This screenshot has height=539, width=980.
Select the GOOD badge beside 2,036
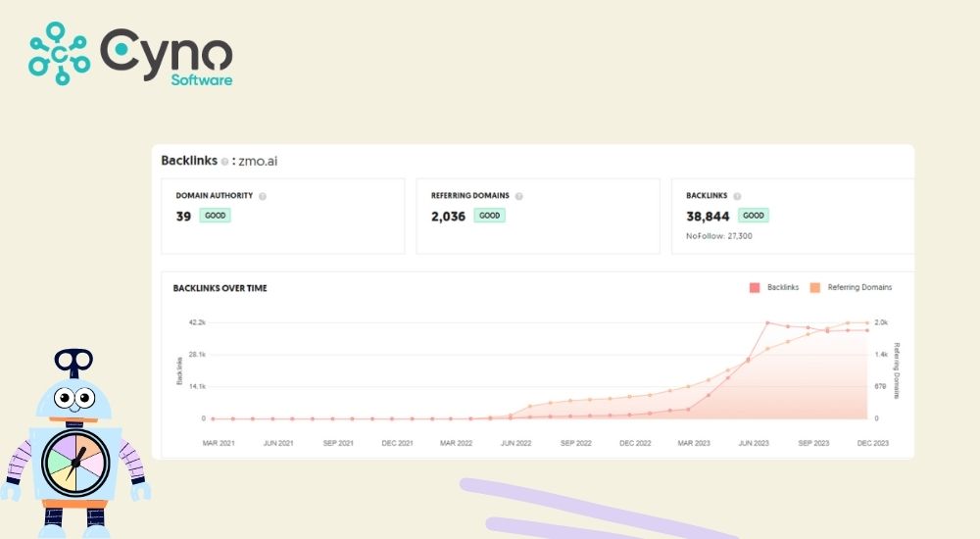point(489,216)
